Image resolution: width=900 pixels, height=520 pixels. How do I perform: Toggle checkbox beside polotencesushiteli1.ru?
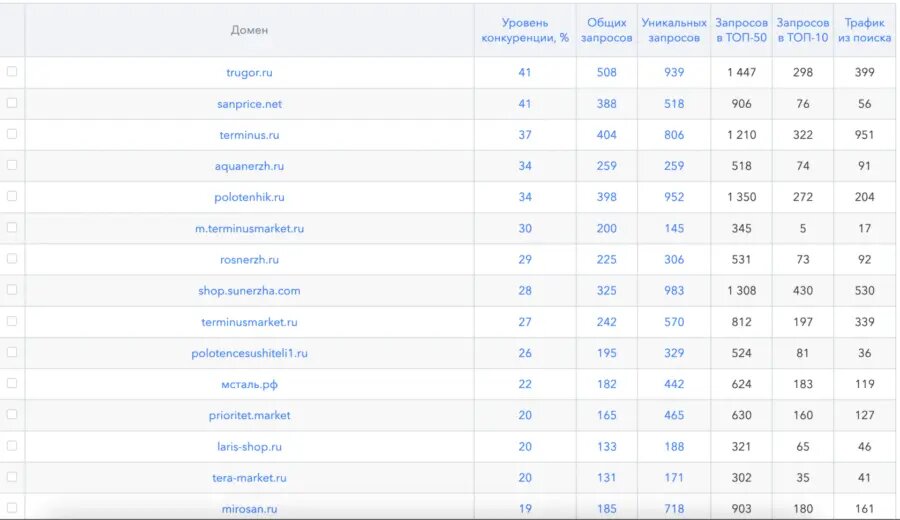click(11, 352)
